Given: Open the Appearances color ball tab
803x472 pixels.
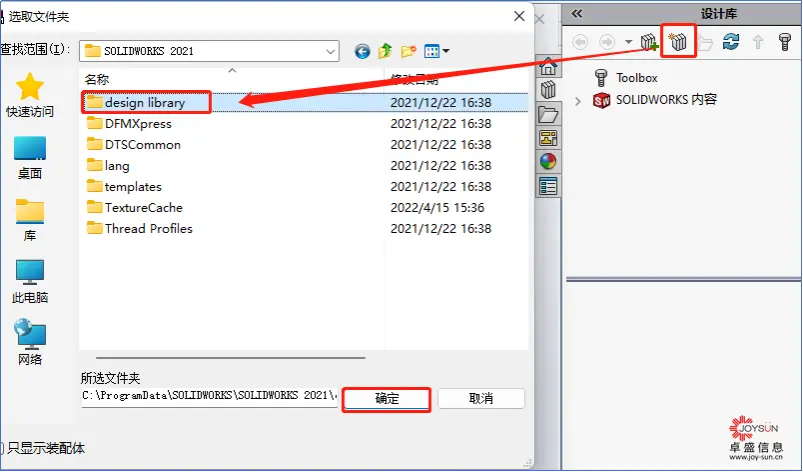Looking at the screenshot, I should (x=548, y=162).
